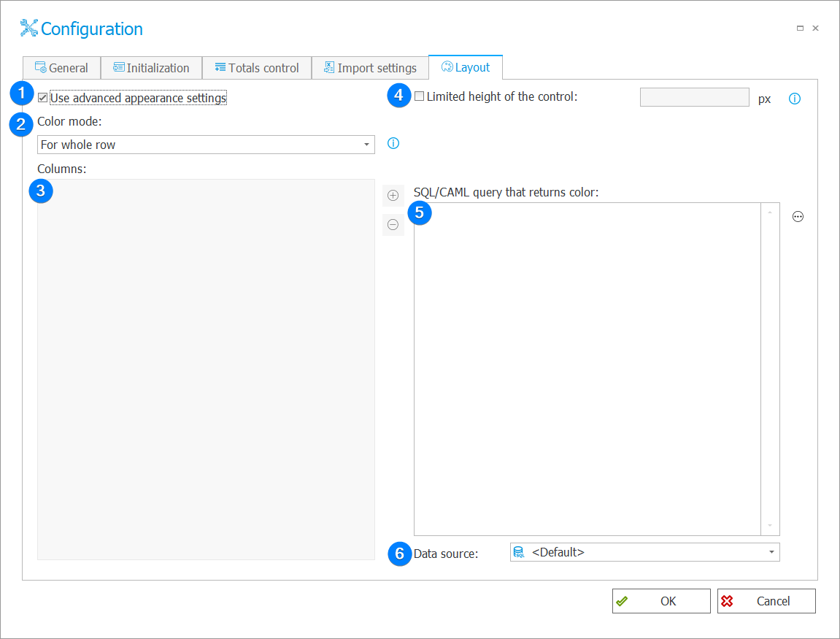This screenshot has height=639, width=840.
Task: Open the Initialization tab
Action: coord(151,68)
